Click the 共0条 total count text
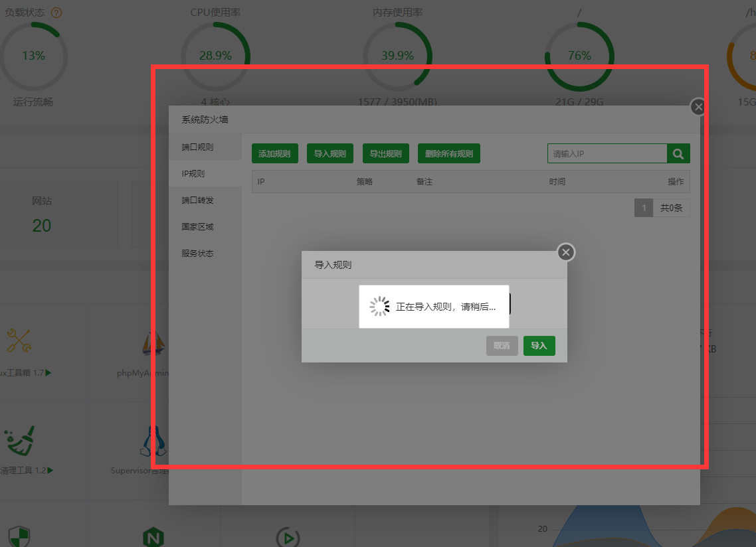The height and width of the screenshot is (547, 756). 671,208
